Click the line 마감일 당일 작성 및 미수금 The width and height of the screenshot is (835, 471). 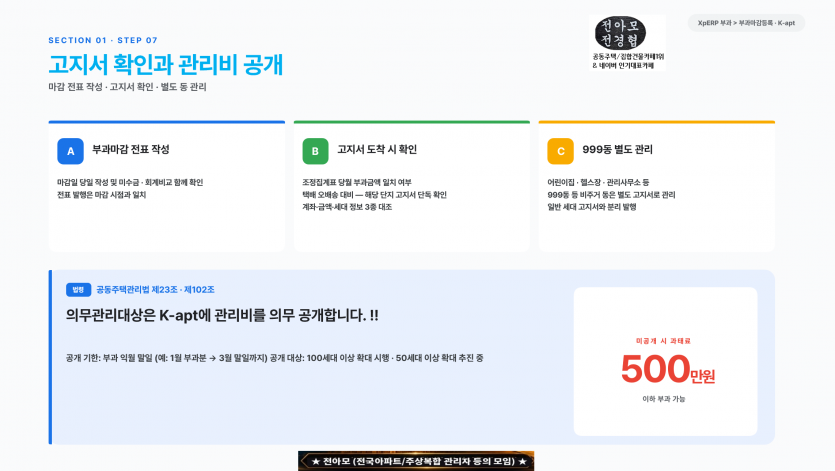point(130,182)
